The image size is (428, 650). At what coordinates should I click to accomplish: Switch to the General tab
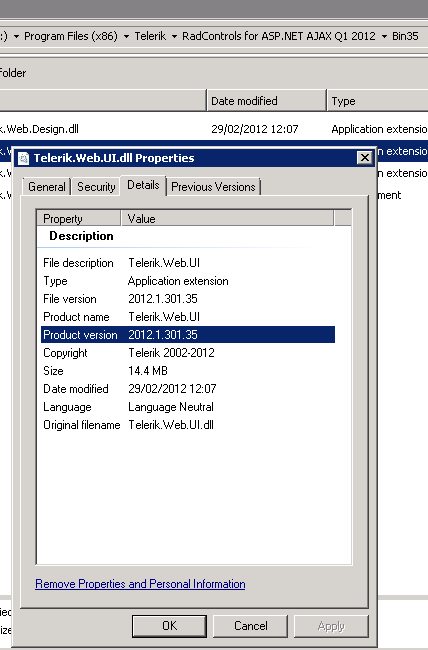tap(46, 187)
